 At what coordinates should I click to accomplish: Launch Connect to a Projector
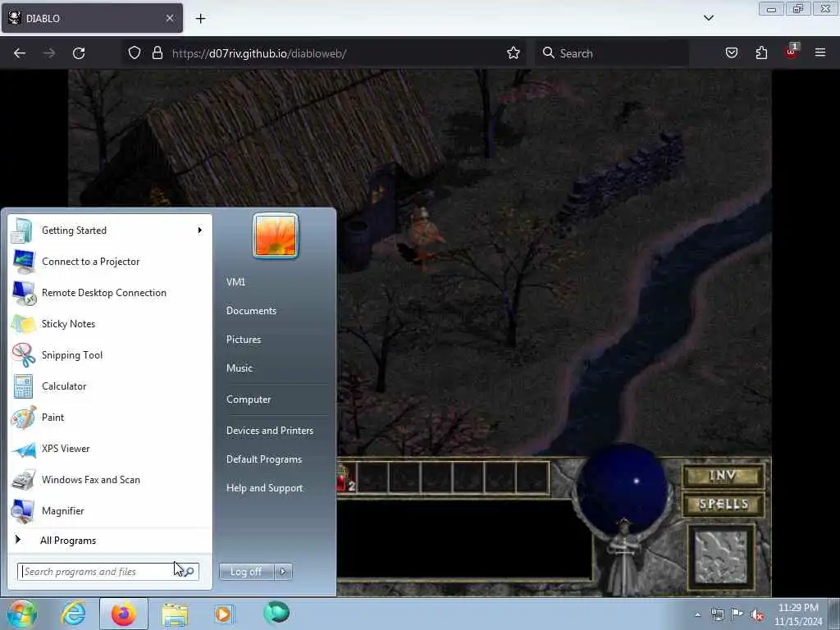tap(110, 262)
